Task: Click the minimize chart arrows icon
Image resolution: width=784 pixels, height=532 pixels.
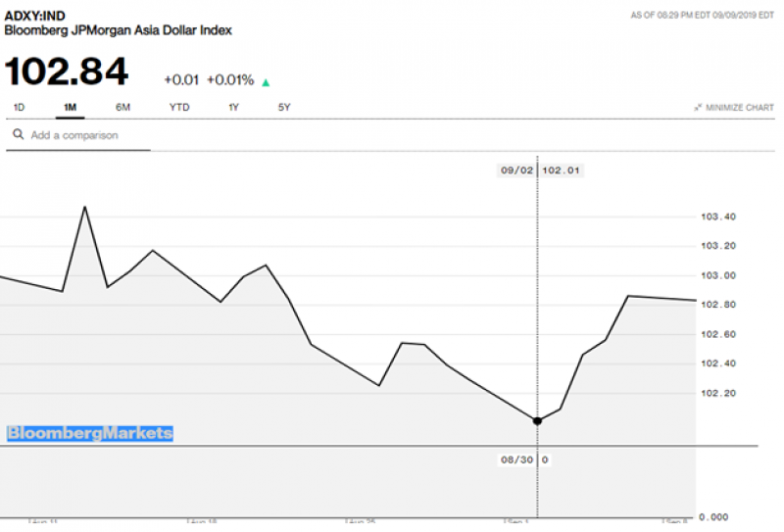Action: tap(698, 107)
